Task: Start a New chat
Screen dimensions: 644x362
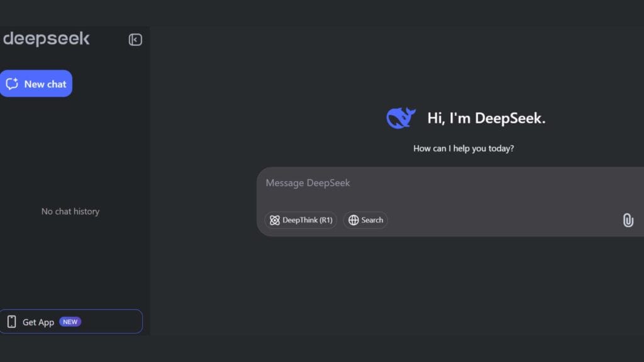Action: coord(36,84)
